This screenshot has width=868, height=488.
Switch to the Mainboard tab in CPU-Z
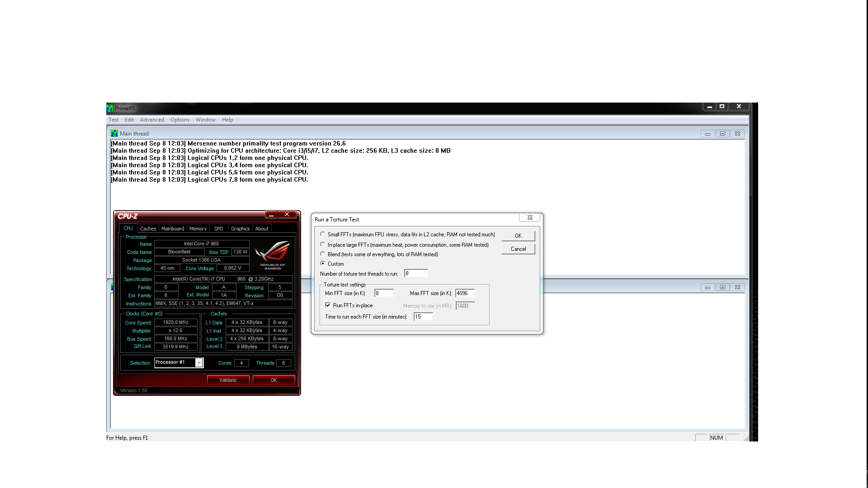[x=173, y=229]
